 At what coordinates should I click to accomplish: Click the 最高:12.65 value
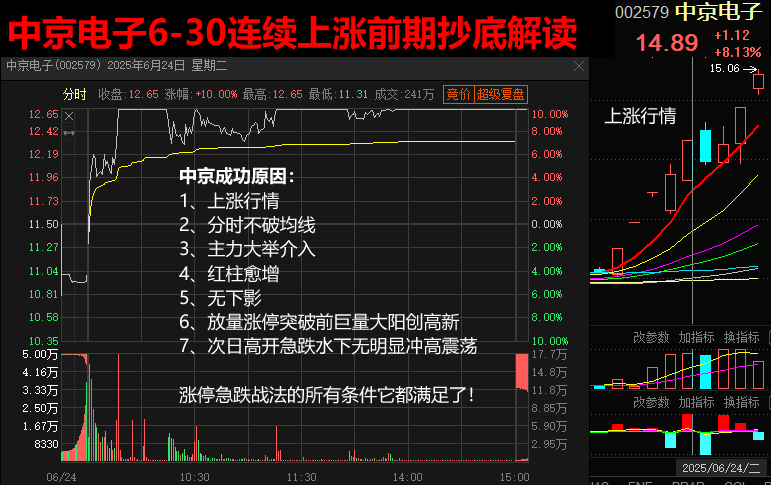(x=272, y=94)
